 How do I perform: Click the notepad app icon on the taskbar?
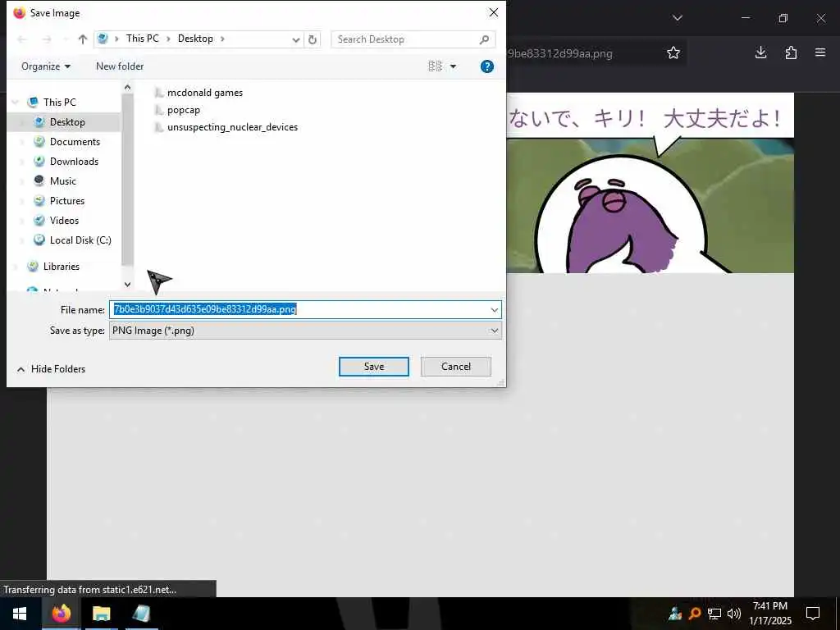coord(141,614)
